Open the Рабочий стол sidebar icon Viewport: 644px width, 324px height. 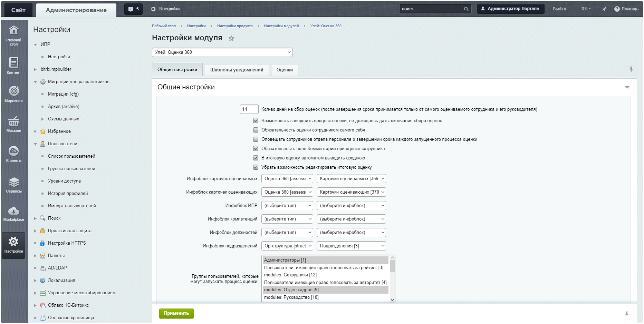tap(14, 36)
